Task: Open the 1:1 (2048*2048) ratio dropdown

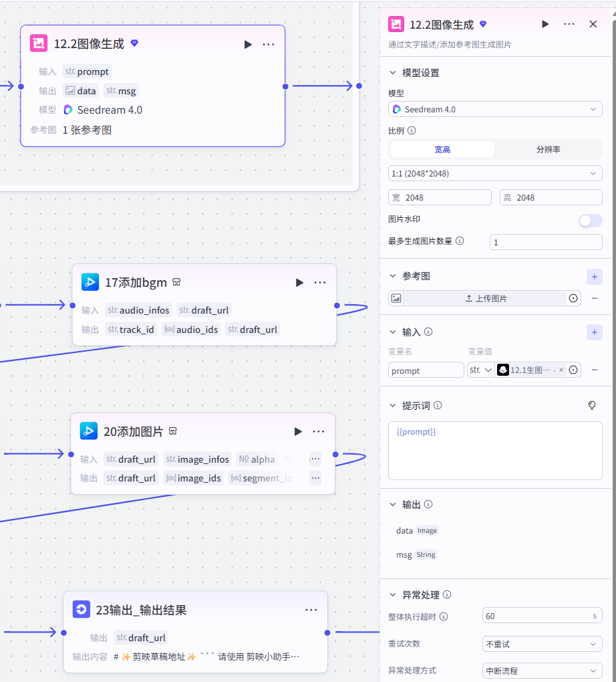Action: point(495,174)
